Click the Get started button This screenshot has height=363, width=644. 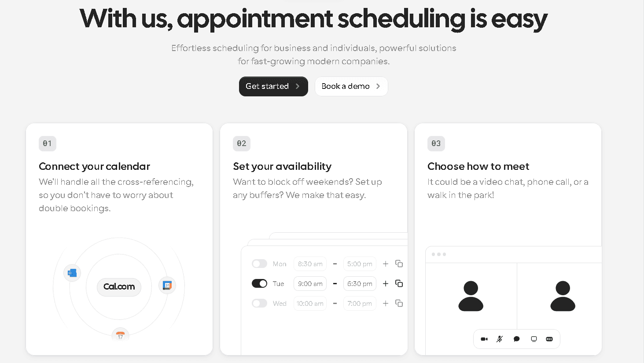click(x=273, y=86)
